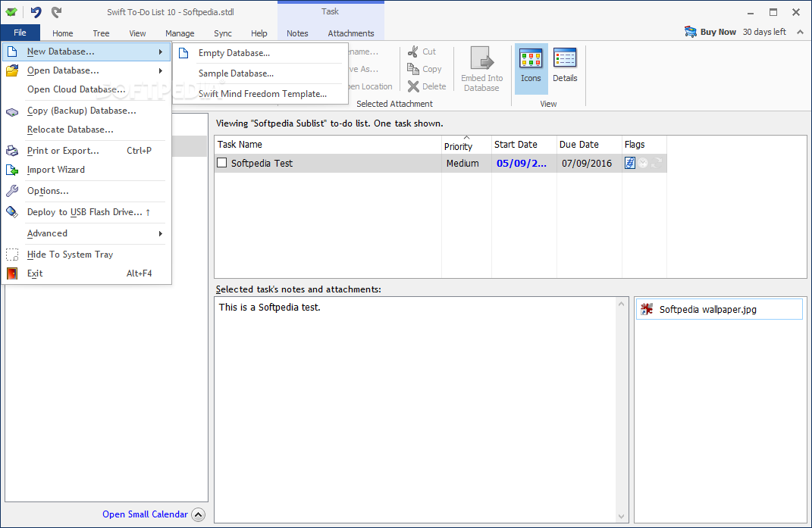Image resolution: width=812 pixels, height=528 pixels.
Task: Click the Hide To System Tray icon
Action: click(x=12, y=255)
